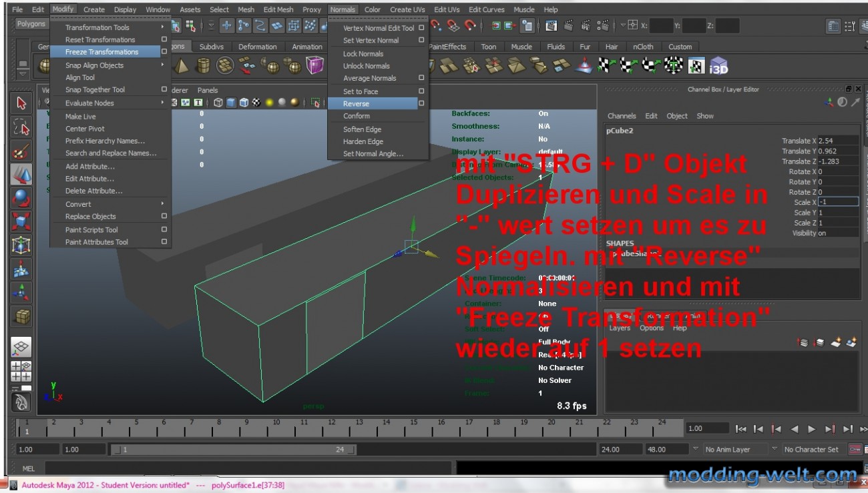The height and width of the screenshot is (493, 868).
Task: Open the Create UVs menu
Action: click(407, 9)
